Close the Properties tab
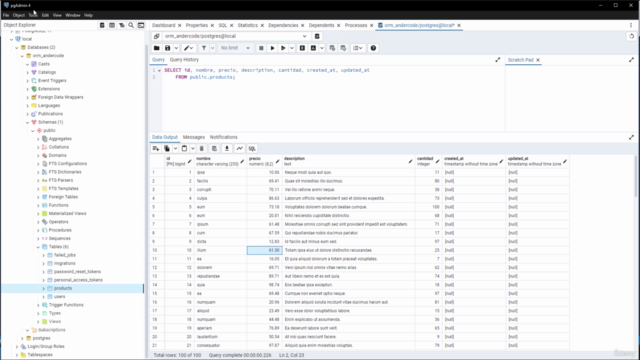The height and width of the screenshot is (360, 640). [212, 25]
